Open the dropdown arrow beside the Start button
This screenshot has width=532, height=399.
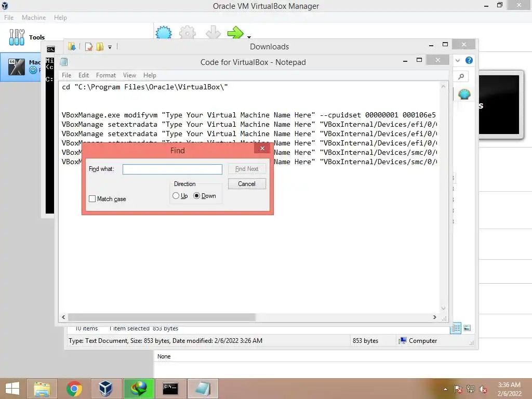(249, 37)
